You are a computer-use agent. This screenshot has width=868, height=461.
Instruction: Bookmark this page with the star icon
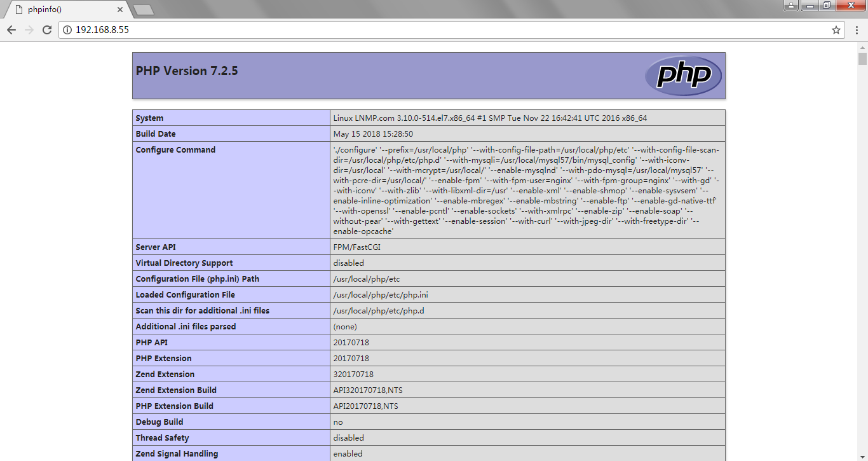pyautogui.click(x=836, y=30)
